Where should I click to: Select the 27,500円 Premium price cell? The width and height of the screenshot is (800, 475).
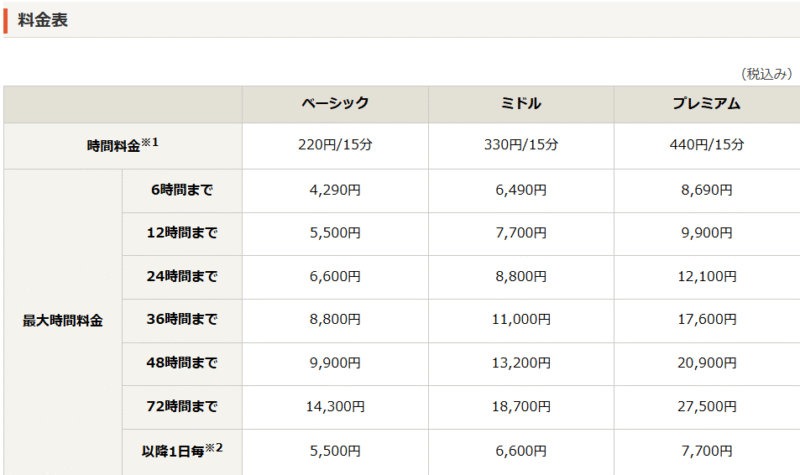pos(707,407)
